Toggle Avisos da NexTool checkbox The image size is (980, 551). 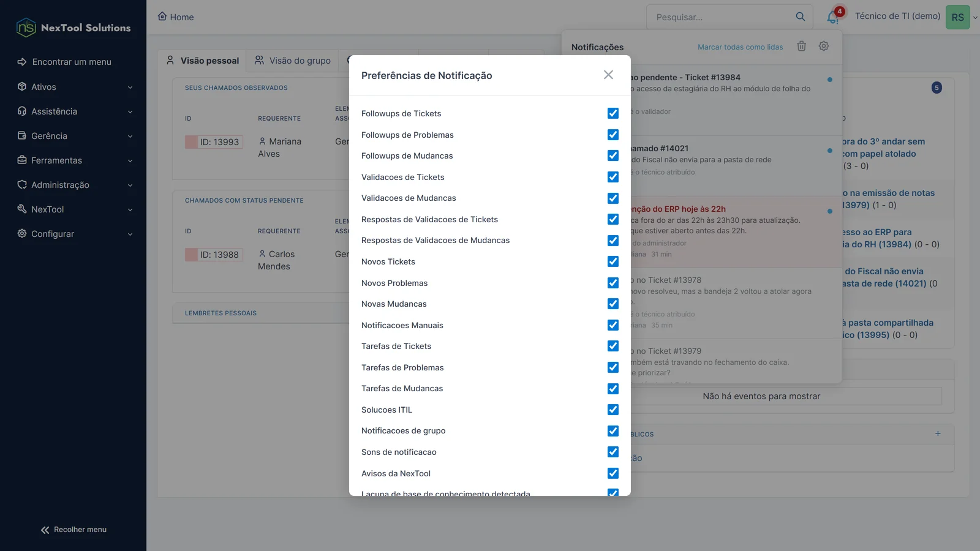tap(613, 473)
